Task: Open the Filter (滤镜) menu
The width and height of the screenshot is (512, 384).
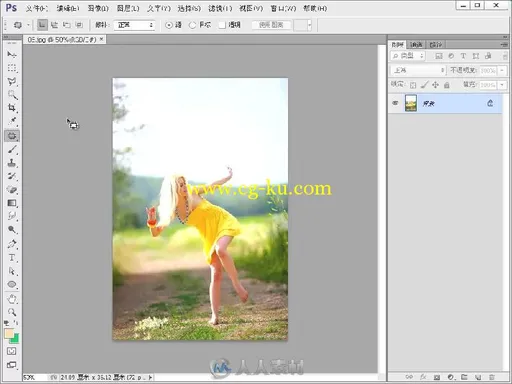Action: (x=220, y=8)
